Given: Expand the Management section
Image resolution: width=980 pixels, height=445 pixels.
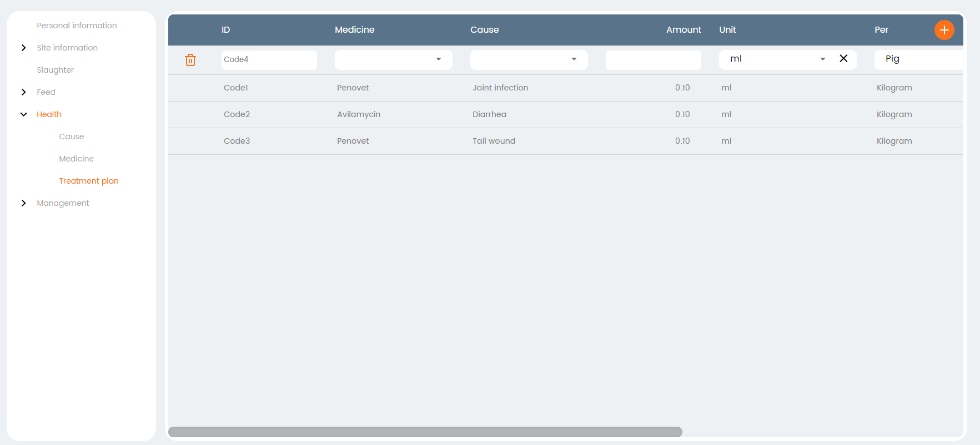Looking at the screenshot, I should coord(23,203).
